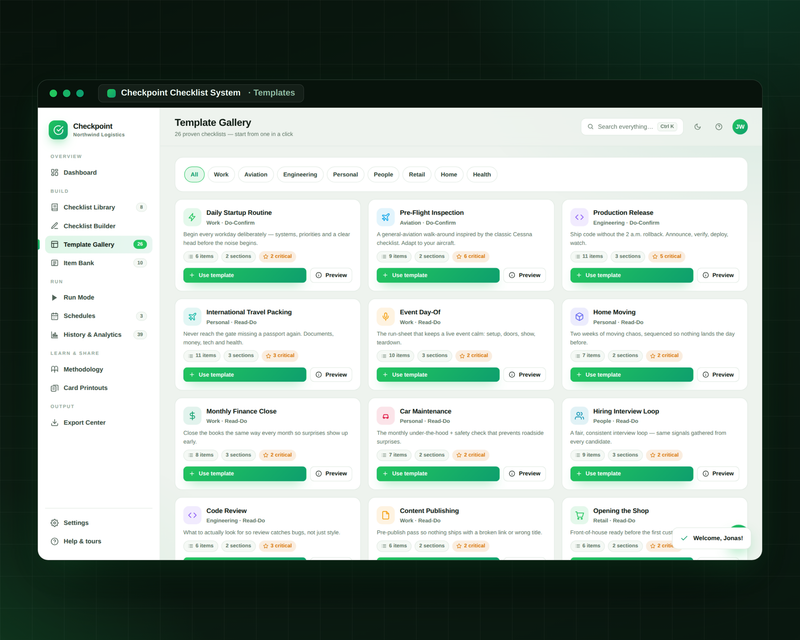Filter templates by Engineering

tap(300, 175)
